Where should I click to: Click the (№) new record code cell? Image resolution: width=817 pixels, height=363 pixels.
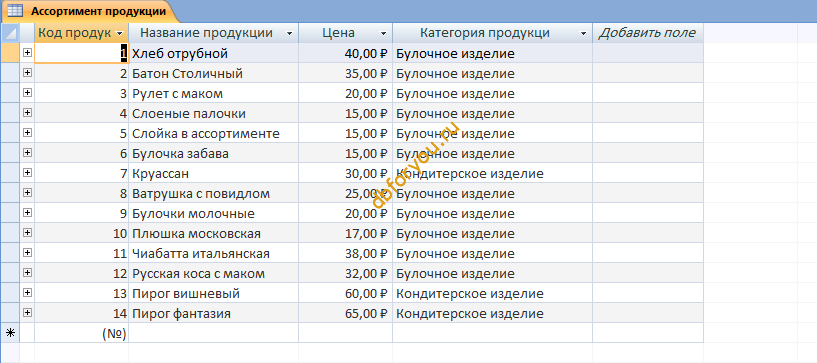point(81,333)
